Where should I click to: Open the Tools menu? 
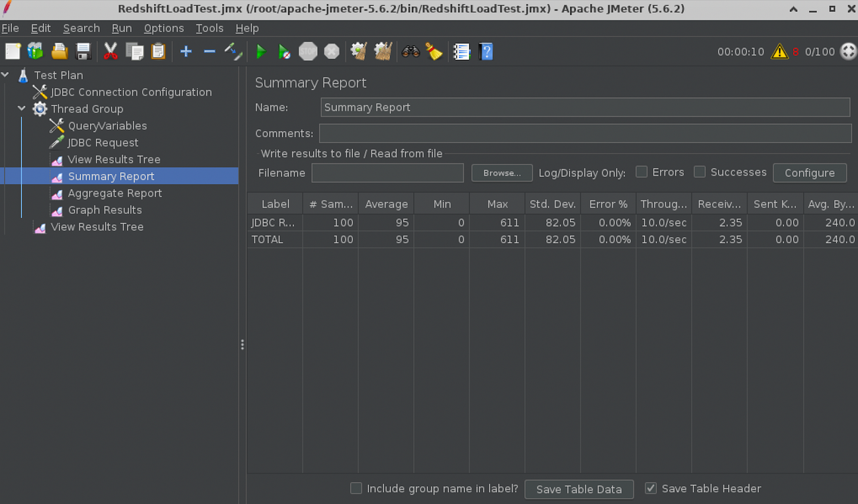point(210,28)
